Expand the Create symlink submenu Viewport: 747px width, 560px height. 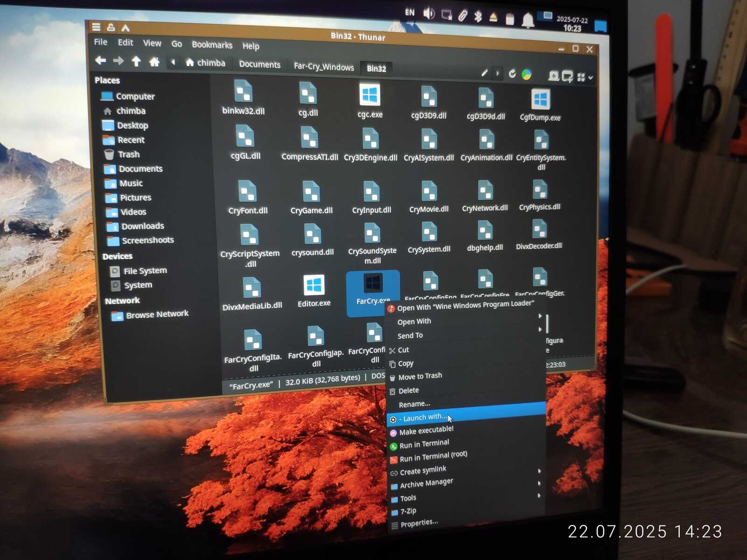click(x=466, y=471)
